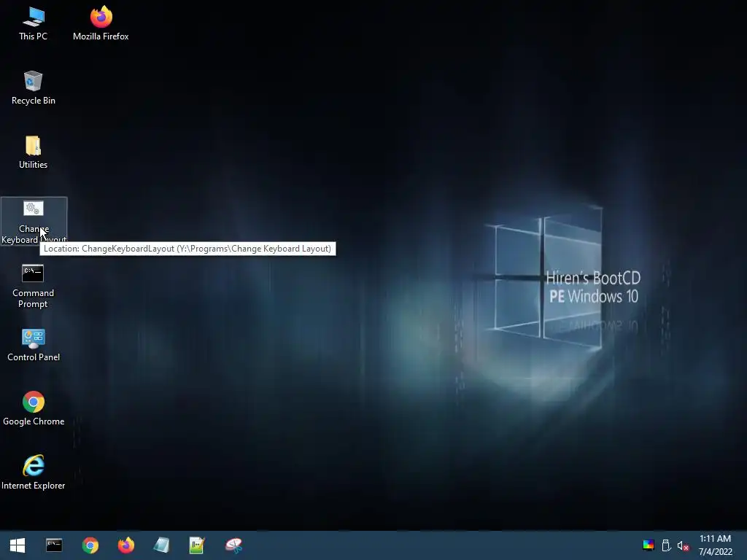Open the Windows Start menu
The width and height of the screenshot is (747, 560).
pos(18,545)
